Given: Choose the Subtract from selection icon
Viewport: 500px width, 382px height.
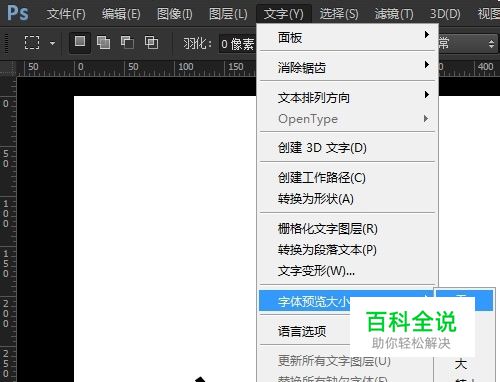Looking at the screenshot, I should coord(127,43).
